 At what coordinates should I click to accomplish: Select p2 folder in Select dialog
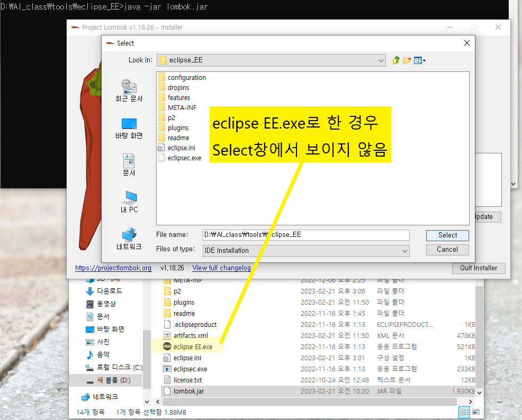click(167, 117)
